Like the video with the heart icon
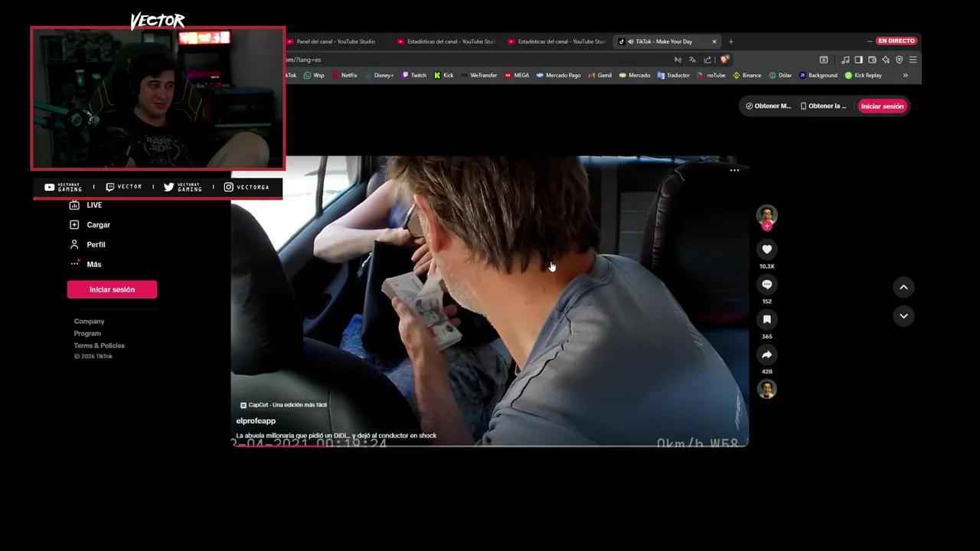The width and height of the screenshot is (980, 551). [x=766, y=249]
